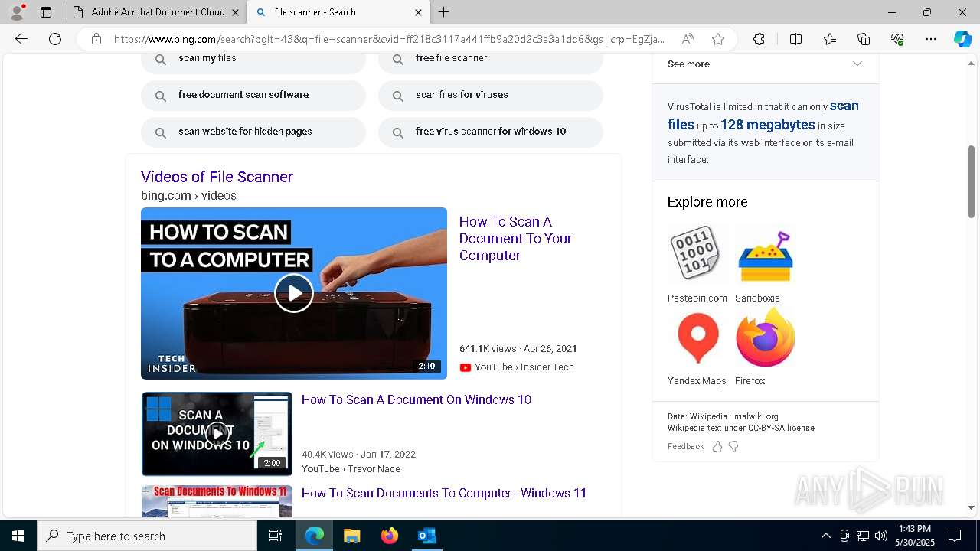Click the 'YouTube › Insider Tech' source text

pyautogui.click(x=524, y=367)
